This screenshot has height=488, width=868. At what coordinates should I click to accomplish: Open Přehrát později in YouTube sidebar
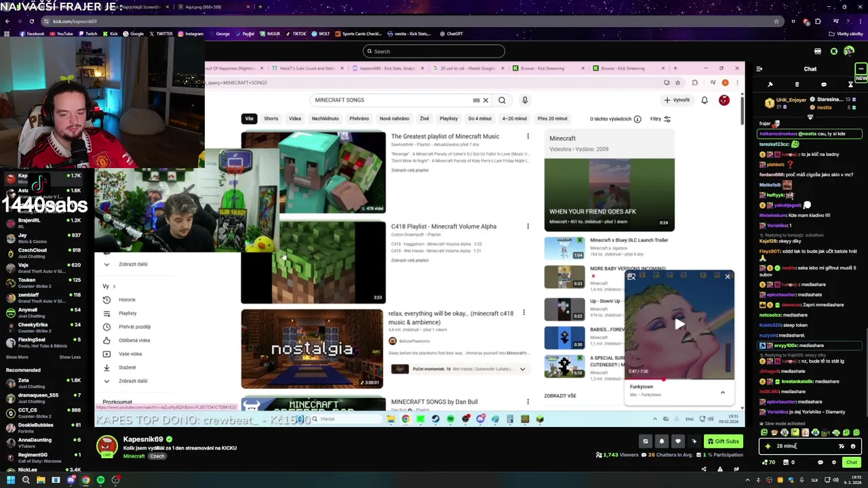click(x=134, y=327)
